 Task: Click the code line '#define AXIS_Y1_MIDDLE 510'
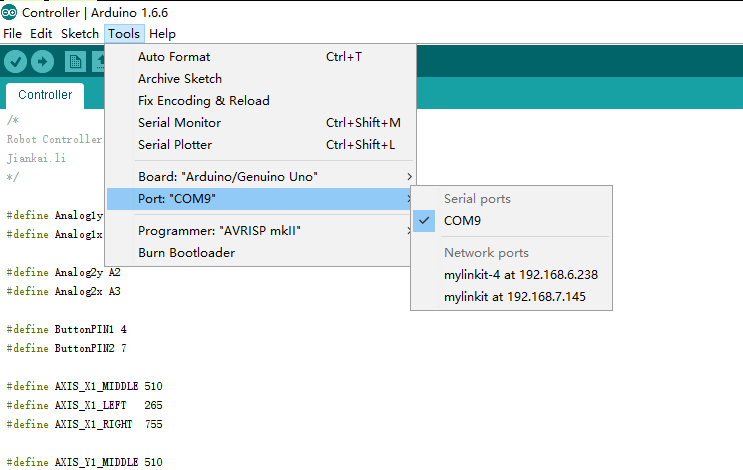84,462
